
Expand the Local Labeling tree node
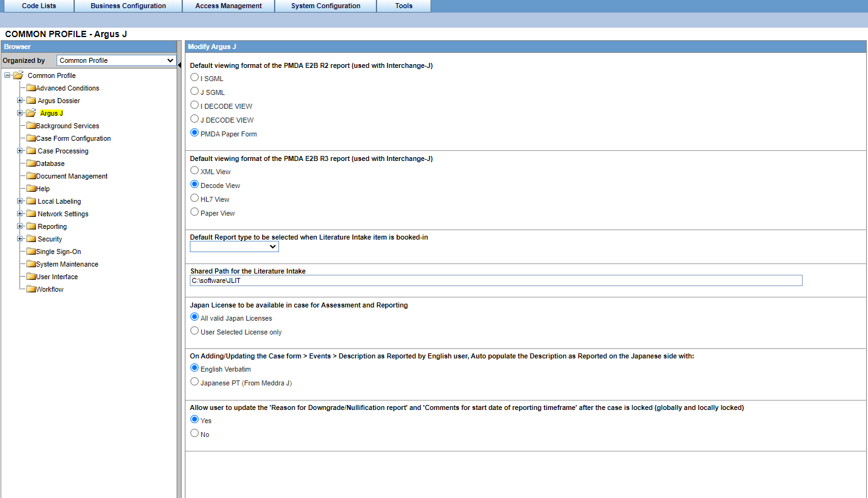point(20,201)
